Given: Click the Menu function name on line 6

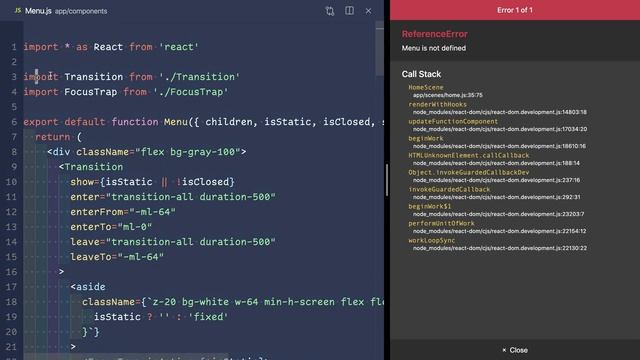Looking at the screenshot, I should pyautogui.click(x=176, y=122).
